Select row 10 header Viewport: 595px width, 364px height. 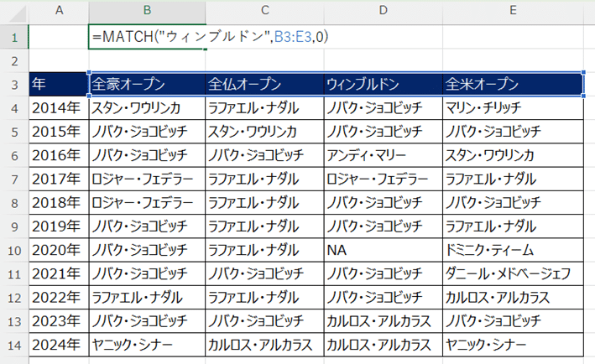click(14, 250)
